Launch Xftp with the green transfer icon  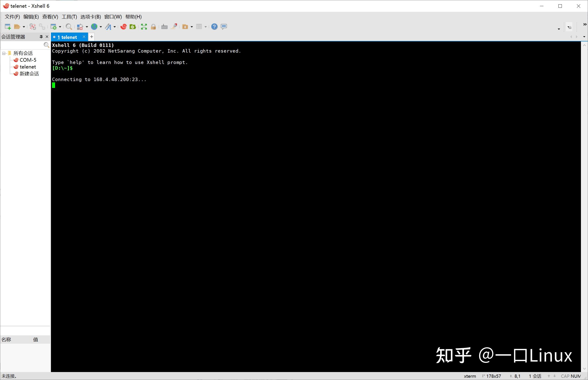click(x=133, y=26)
